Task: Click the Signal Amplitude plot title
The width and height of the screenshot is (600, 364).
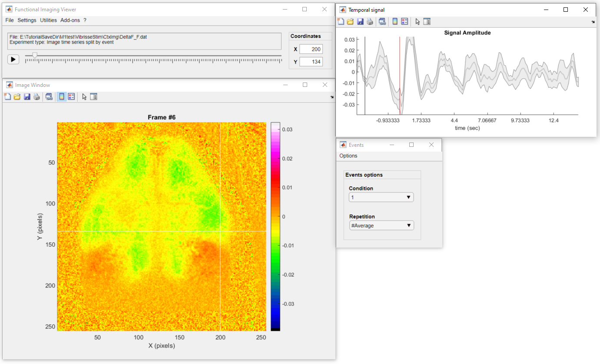Action: click(x=467, y=33)
